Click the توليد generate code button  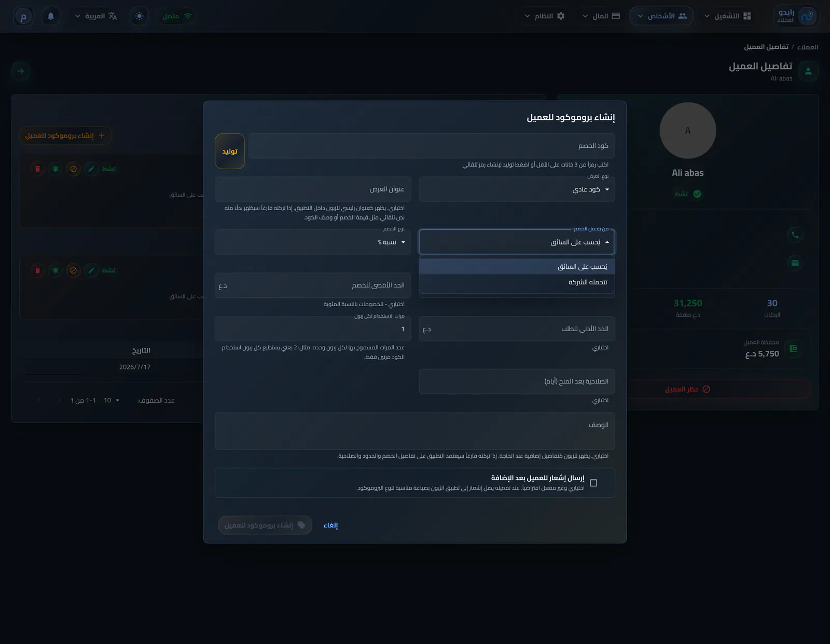[230, 151]
